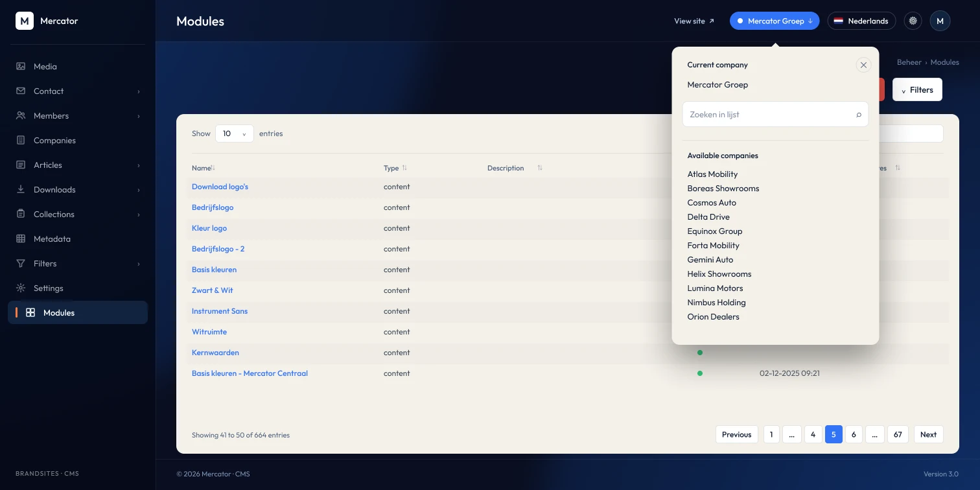Go to the Previous page
This screenshot has width=980, height=490.
point(736,434)
